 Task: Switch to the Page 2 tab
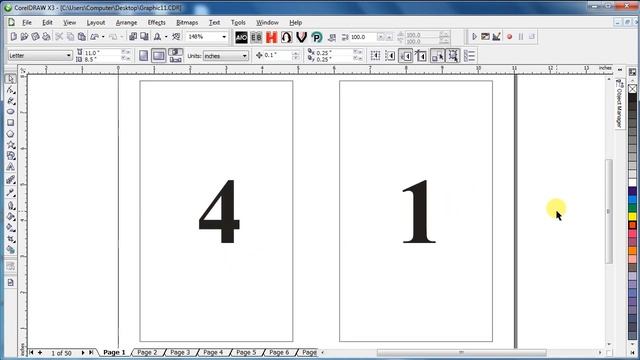[x=147, y=352]
